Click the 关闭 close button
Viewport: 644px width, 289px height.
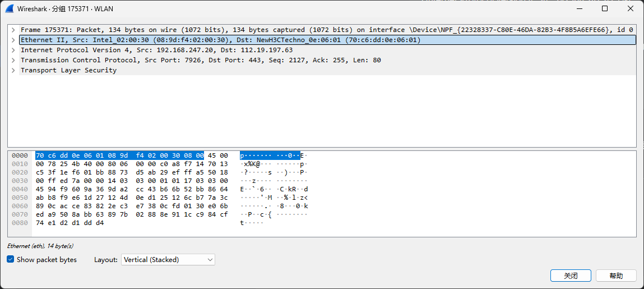[571, 276]
